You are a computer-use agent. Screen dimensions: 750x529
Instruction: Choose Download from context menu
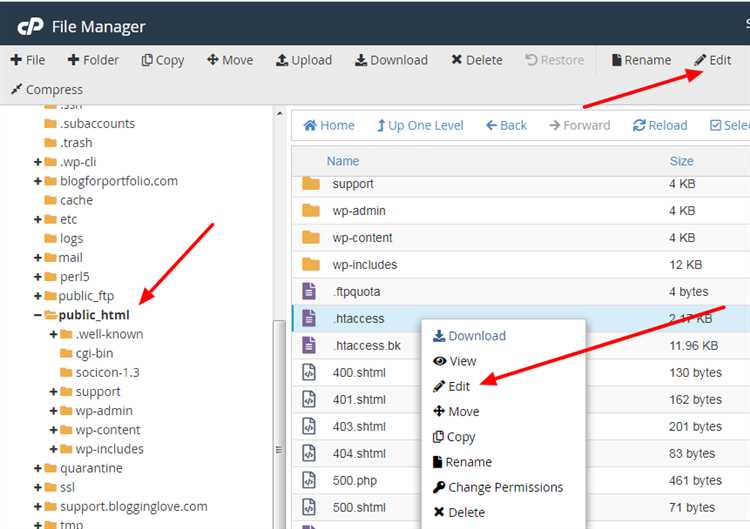coord(469,336)
